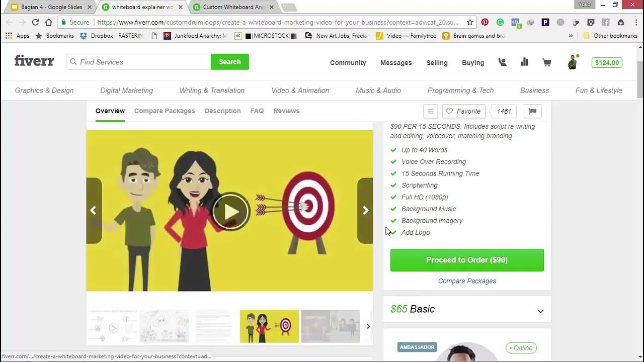
Task: Click the browser address bar URL
Action: tap(278, 22)
